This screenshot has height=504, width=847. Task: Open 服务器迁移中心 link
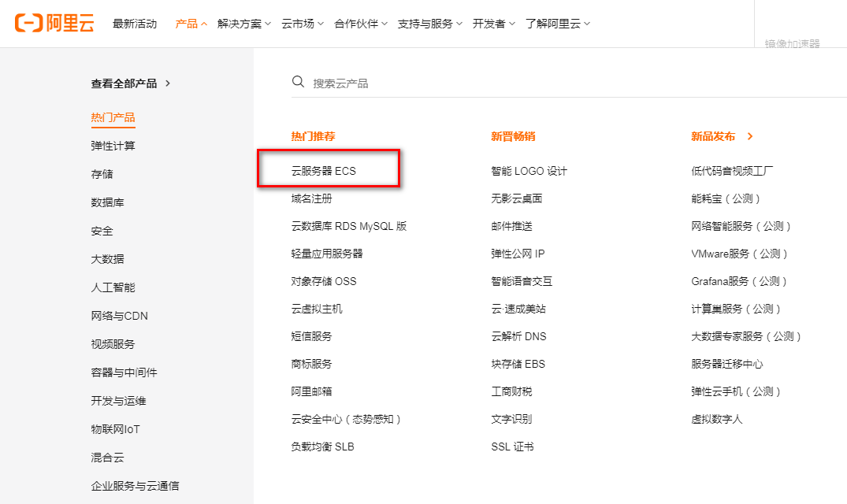click(x=727, y=364)
